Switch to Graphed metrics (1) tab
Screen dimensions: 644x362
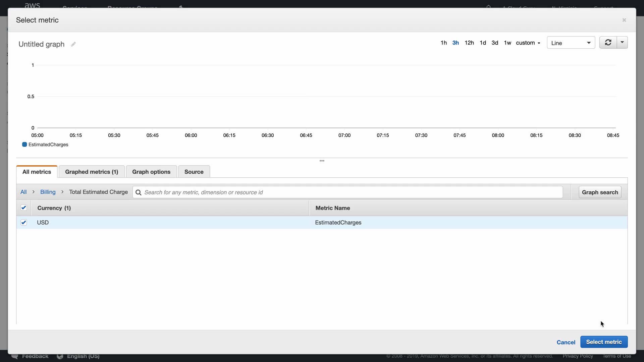[x=92, y=172]
